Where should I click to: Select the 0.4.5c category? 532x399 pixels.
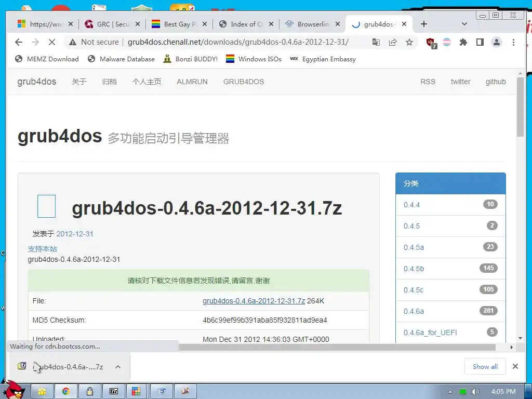point(450,290)
